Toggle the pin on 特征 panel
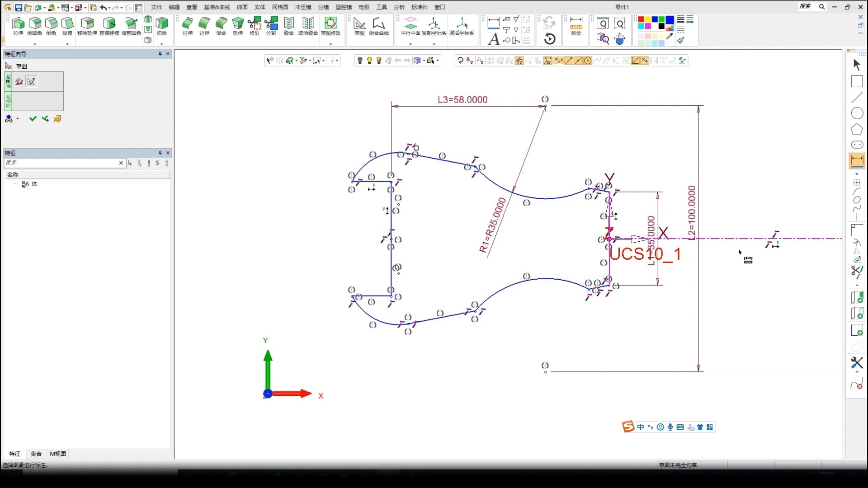Image resolution: width=868 pixels, height=488 pixels. click(x=160, y=153)
